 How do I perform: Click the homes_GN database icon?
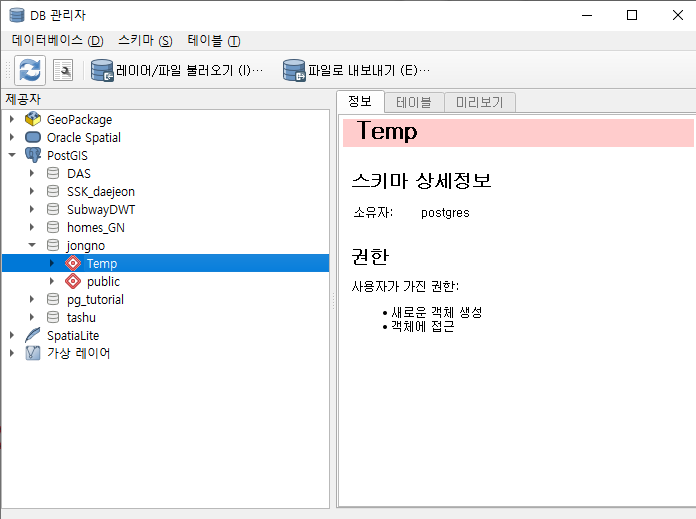click(53, 227)
